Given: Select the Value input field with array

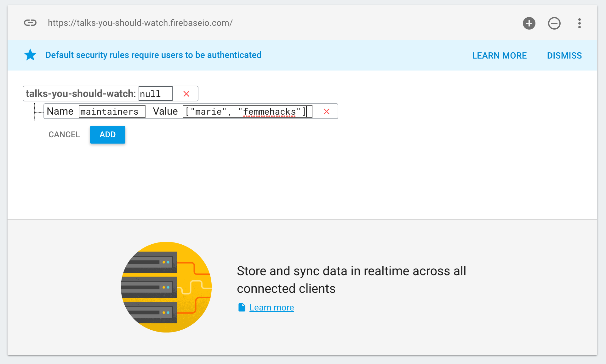Looking at the screenshot, I should pyautogui.click(x=246, y=112).
